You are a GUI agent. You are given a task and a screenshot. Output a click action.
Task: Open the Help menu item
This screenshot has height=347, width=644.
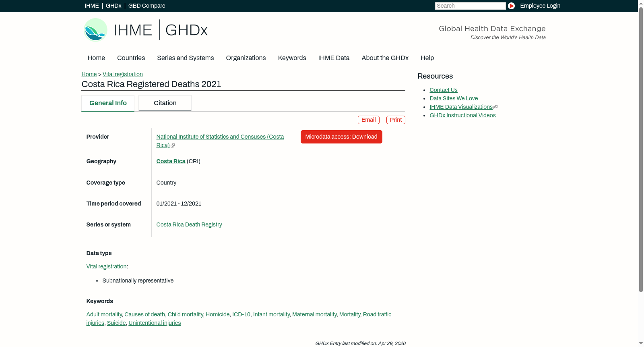click(x=427, y=58)
